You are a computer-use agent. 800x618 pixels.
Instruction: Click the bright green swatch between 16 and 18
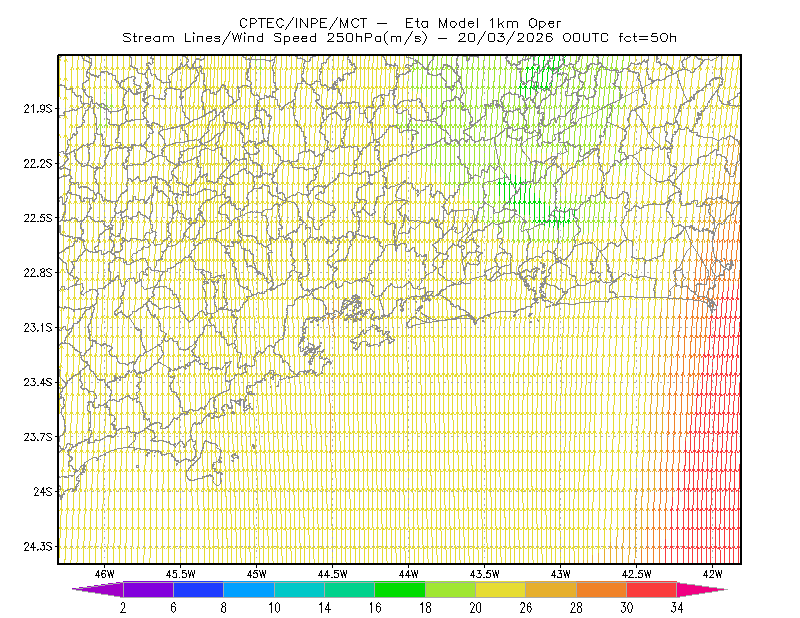click(400, 589)
